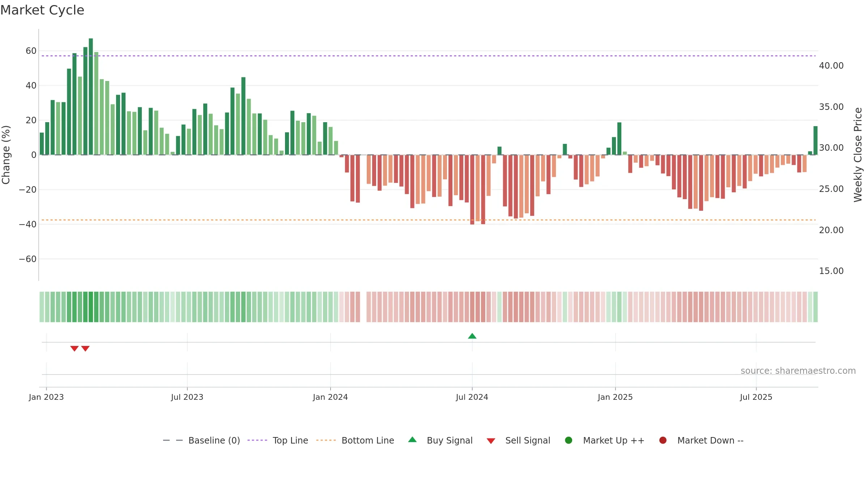The image size is (868, 488).
Task: Click the second red sell signal marker in early 2023
Action: pyautogui.click(x=85, y=348)
